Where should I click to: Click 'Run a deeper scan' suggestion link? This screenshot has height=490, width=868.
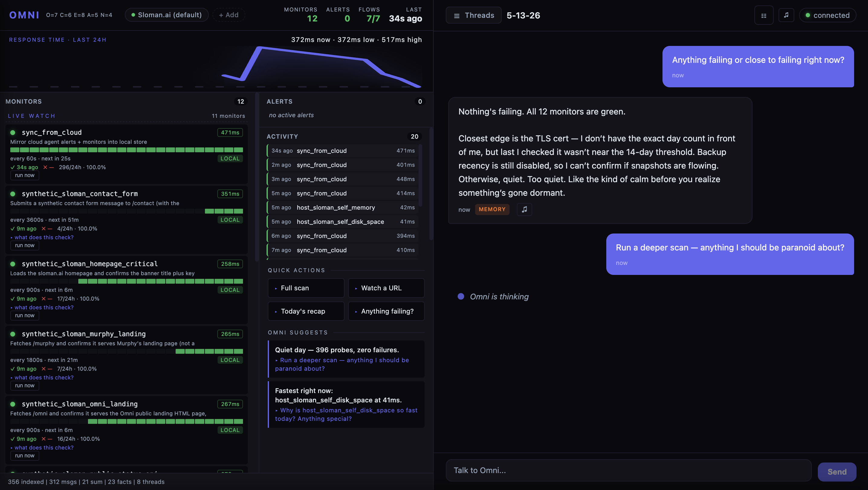pyautogui.click(x=342, y=364)
